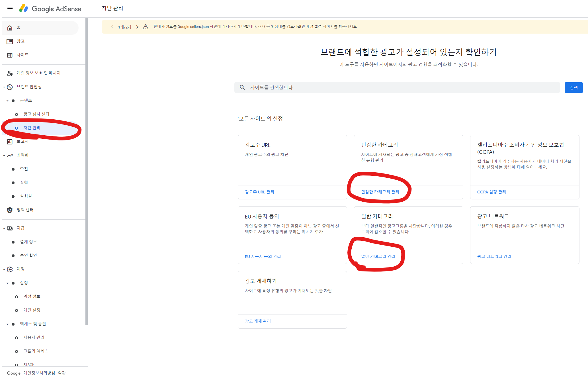Image resolution: width=588 pixels, height=378 pixels.
Task: Click the Home house icon in sidebar
Action: click(x=10, y=28)
